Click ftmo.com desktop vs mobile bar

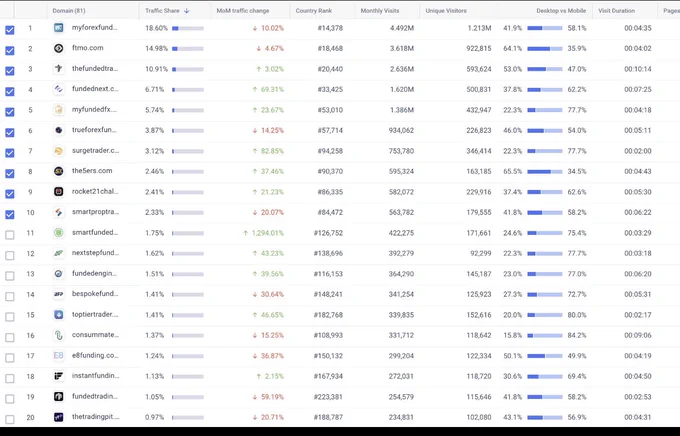click(545, 49)
